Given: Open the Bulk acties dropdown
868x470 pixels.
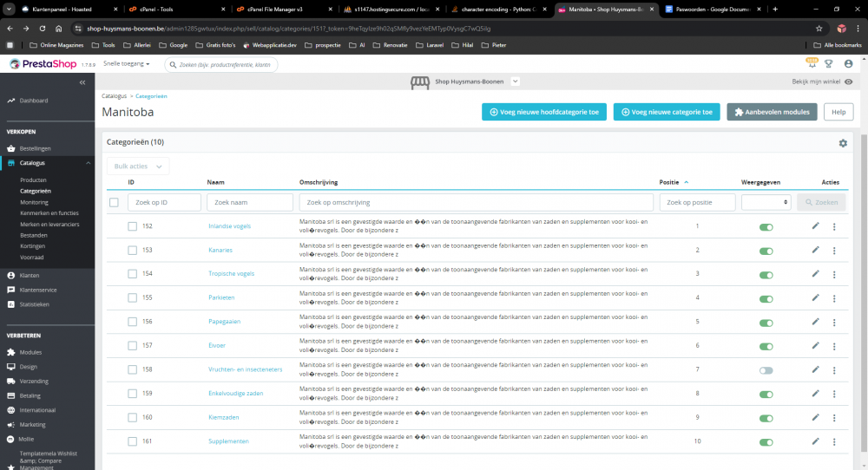Looking at the screenshot, I should (138, 166).
